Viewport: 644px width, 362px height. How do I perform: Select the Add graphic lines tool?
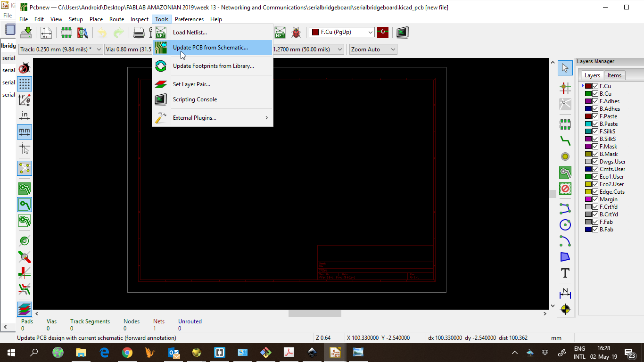click(x=565, y=208)
